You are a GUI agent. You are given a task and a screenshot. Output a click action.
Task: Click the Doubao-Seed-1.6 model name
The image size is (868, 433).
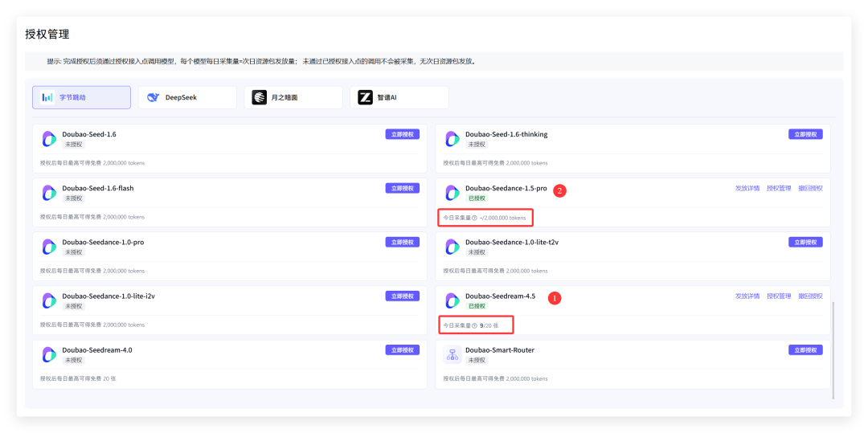click(89, 134)
